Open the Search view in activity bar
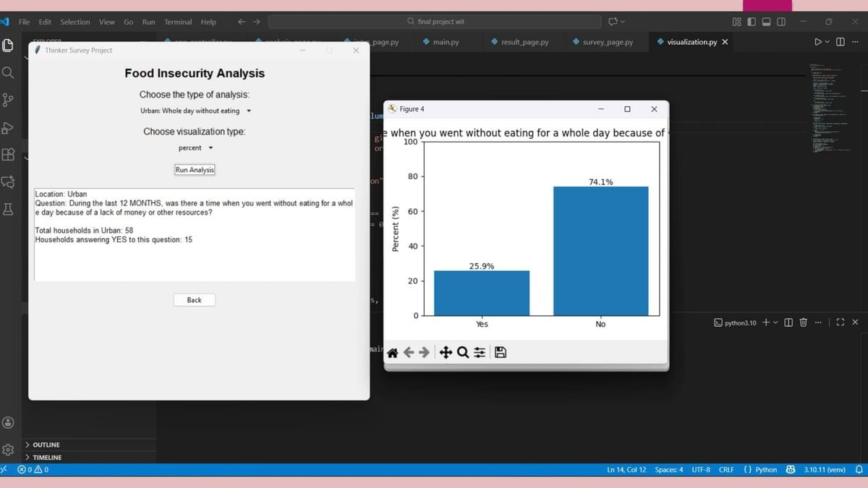This screenshot has height=488, width=868. click(8, 72)
